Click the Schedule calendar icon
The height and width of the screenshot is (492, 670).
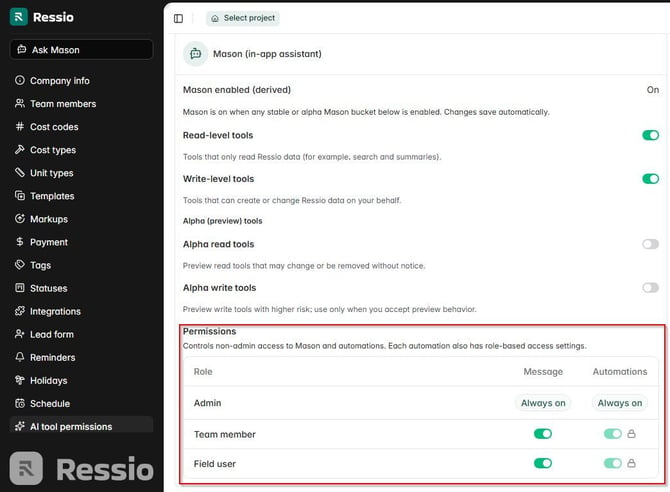20,403
